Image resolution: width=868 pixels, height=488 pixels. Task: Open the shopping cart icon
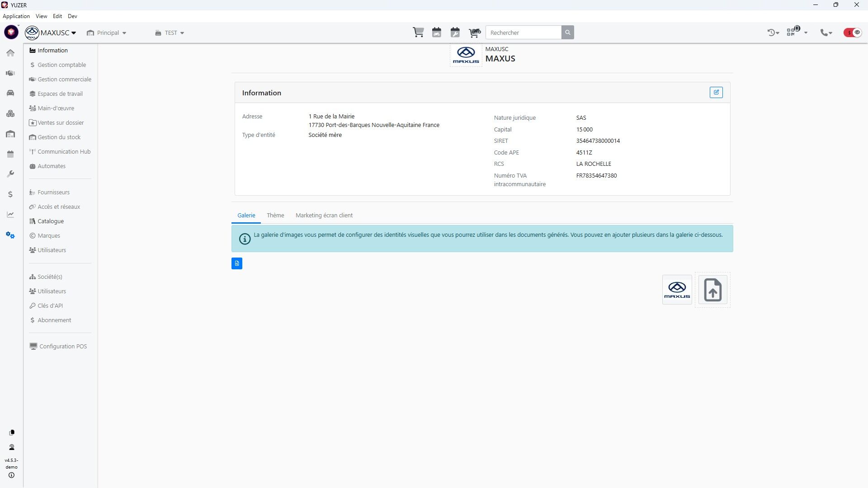coord(418,33)
